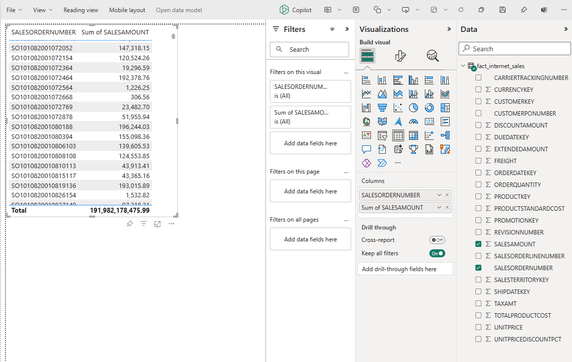This screenshot has height=362, width=572.
Task: Select the Matrix visual icon
Action: (413, 135)
